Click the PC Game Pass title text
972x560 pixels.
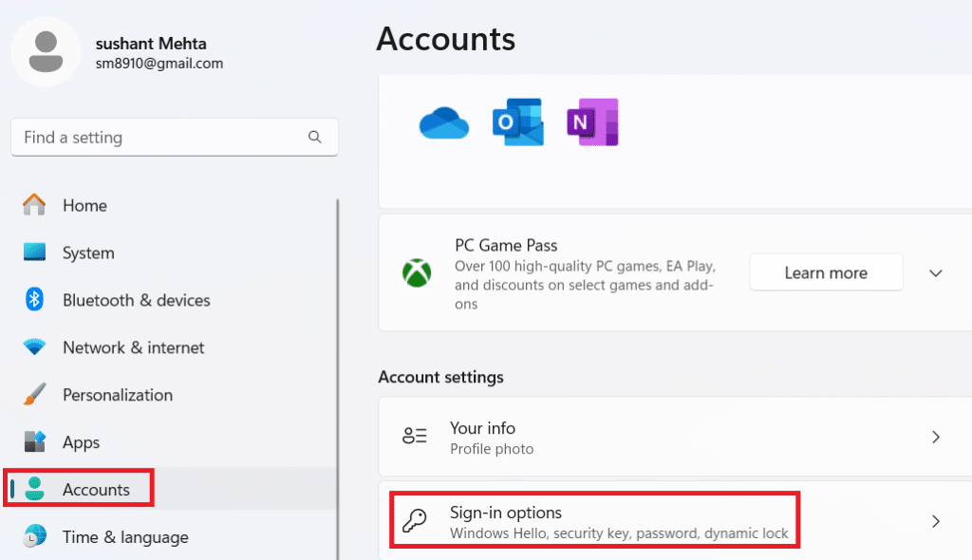pyautogui.click(x=506, y=245)
